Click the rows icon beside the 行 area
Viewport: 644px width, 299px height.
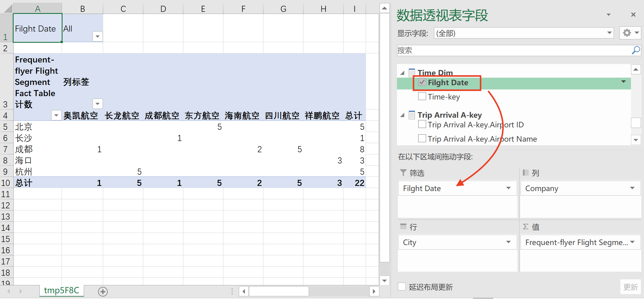tap(403, 227)
